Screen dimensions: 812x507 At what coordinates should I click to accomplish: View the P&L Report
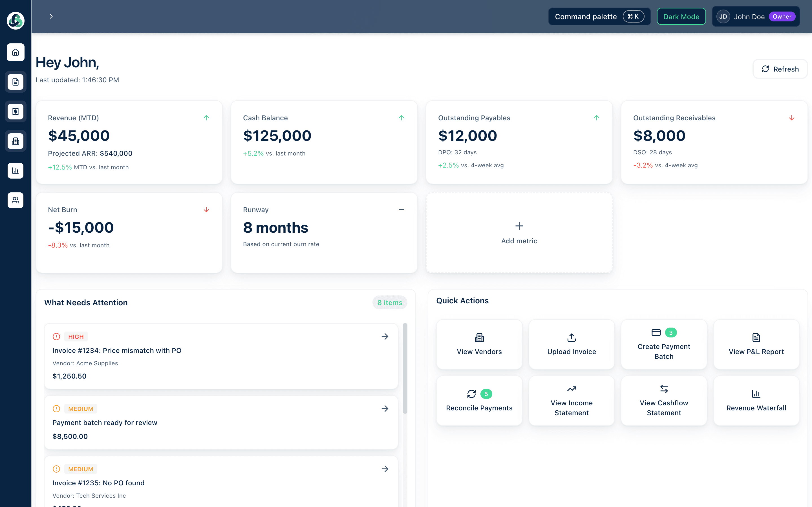coord(756,344)
